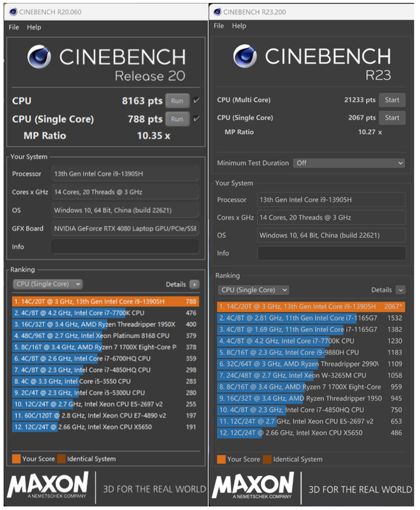Click the Cinebench R23 title bar app icon

[218, 12]
